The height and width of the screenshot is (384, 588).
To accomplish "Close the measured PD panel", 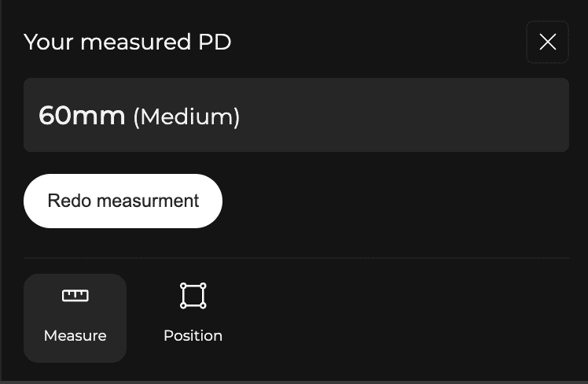I will pos(547,42).
